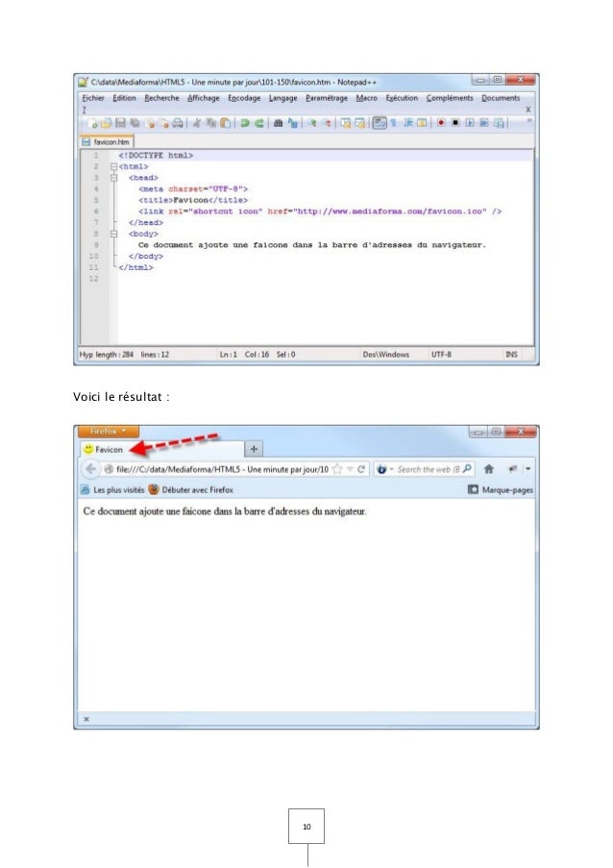Open the Macro menu
The image size is (613, 868).
click(x=366, y=98)
